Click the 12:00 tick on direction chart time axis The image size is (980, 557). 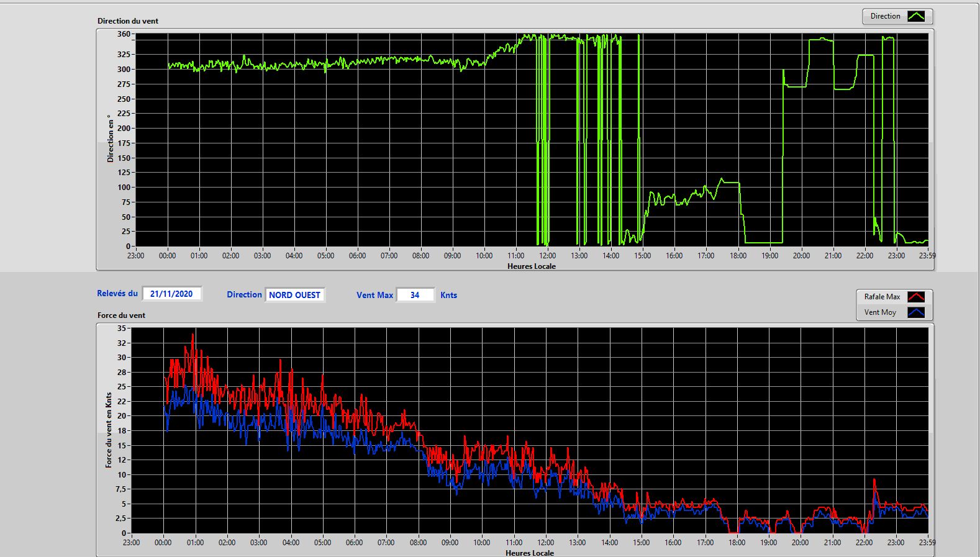(x=548, y=256)
